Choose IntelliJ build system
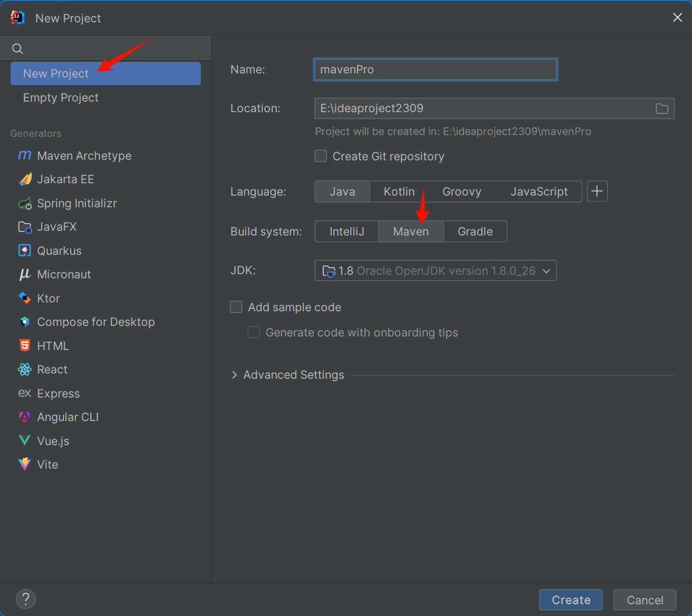Viewport: 692px width, 616px height. click(x=347, y=231)
